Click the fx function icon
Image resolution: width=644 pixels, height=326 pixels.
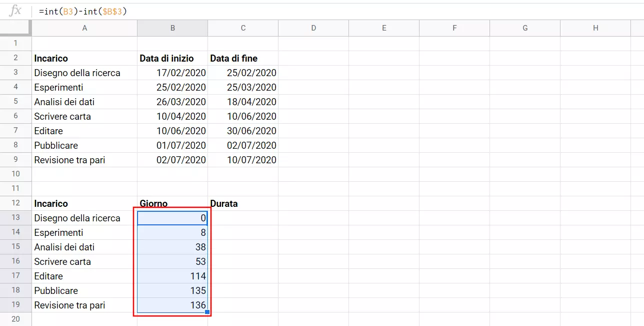pos(15,11)
